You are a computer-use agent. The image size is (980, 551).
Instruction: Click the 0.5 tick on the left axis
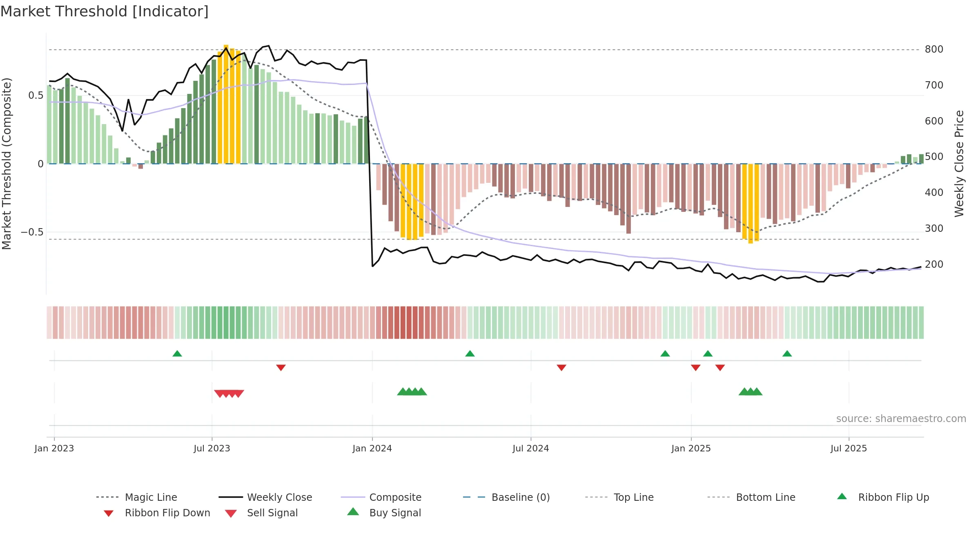pyautogui.click(x=36, y=96)
